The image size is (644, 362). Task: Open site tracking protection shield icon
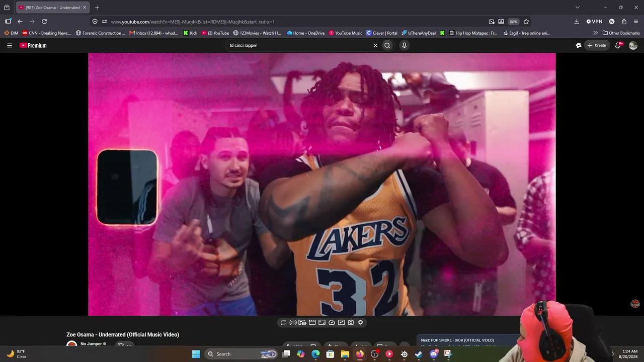point(95,22)
